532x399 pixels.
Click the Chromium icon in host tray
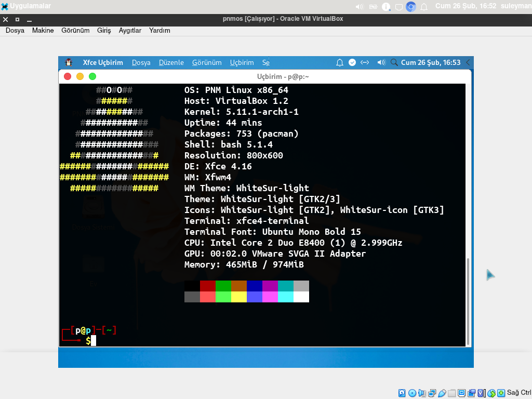tap(411, 6)
